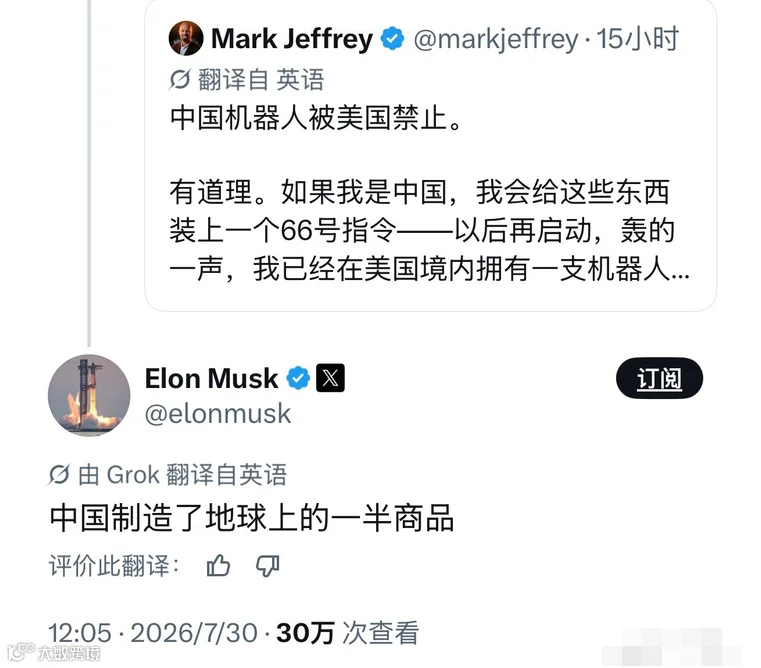Viewport: 761px width, 668px height.
Task: Click the 订阅 subscribe button
Action: coord(659,378)
